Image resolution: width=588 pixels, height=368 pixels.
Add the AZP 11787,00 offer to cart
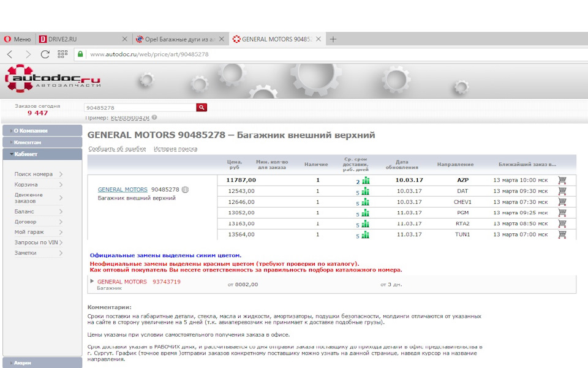point(562,180)
